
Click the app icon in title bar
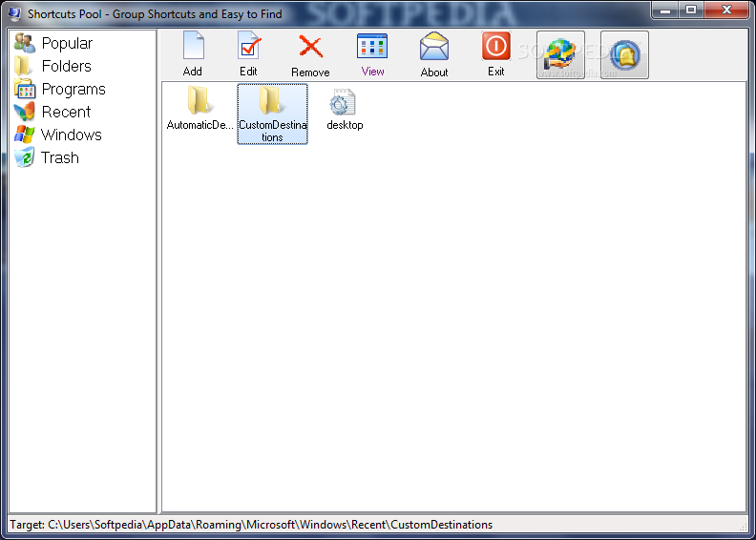click(x=14, y=13)
